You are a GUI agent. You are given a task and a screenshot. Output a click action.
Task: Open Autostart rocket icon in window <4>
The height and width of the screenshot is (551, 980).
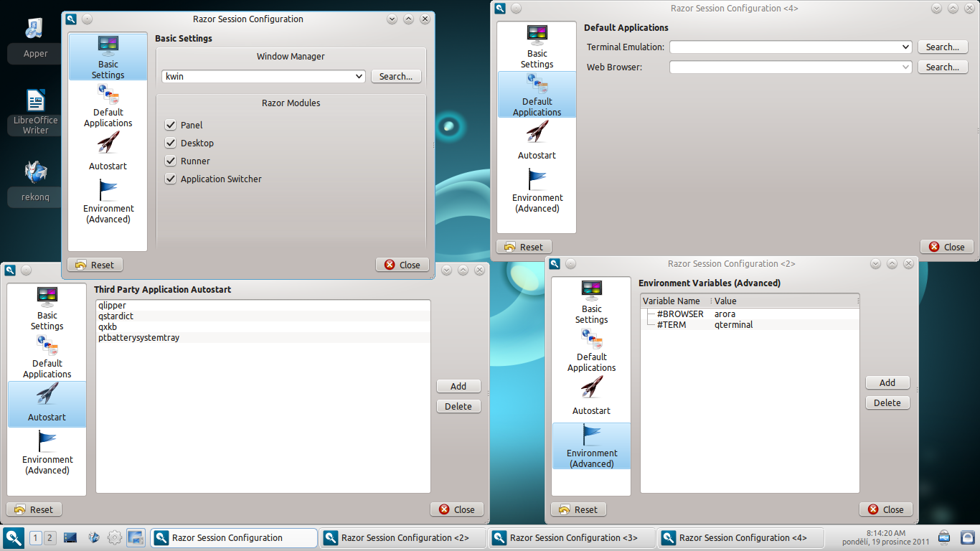(537, 140)
